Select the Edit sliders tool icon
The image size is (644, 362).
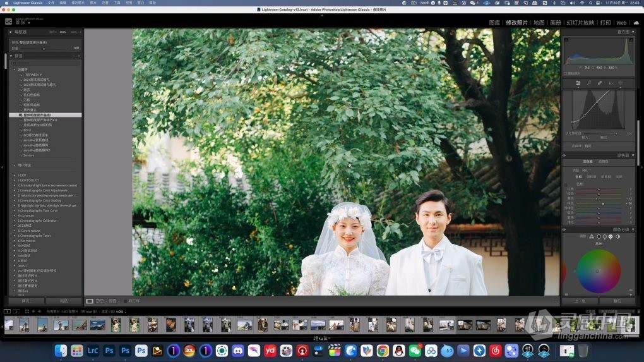pos(578,83)
